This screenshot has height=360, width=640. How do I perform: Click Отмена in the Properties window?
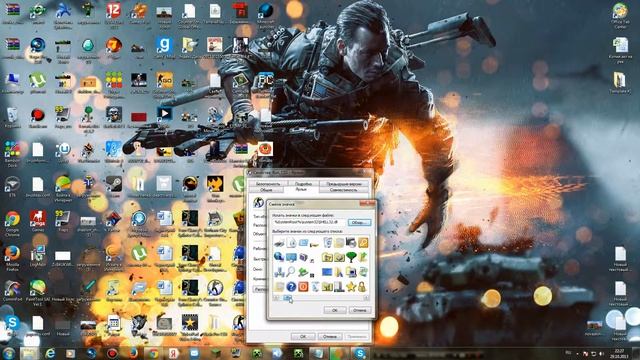tap(329, 337)
